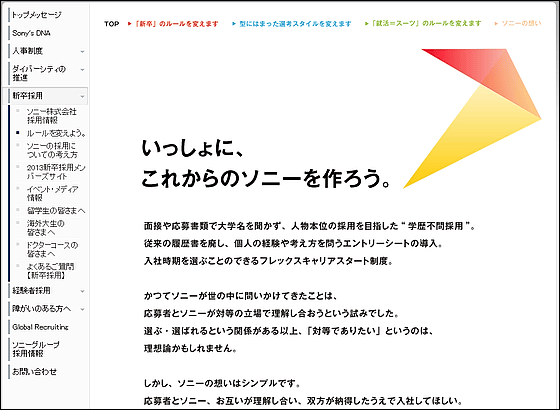Screen dimensions: 560x410
Task: Click the line mentioning 学歴不問採用
Action: [309, 226]
